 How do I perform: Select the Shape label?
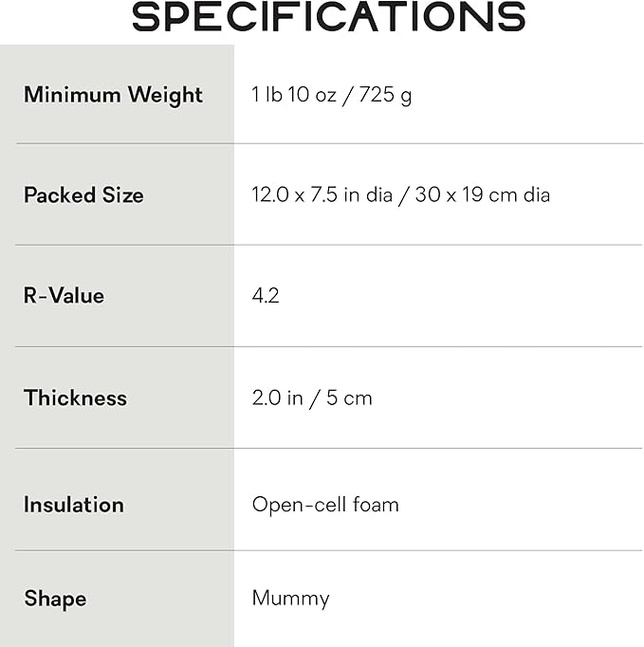click(55, 599)
